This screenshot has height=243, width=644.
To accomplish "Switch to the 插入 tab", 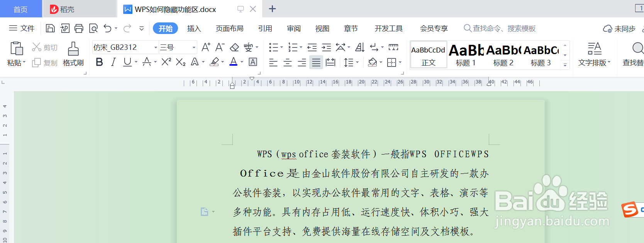I will [x=194, y=29].
